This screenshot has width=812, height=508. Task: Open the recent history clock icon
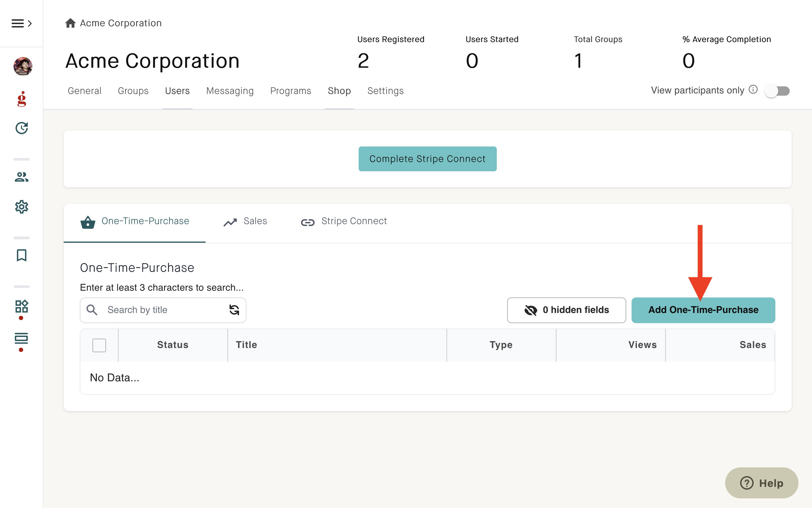coord(22,128)
